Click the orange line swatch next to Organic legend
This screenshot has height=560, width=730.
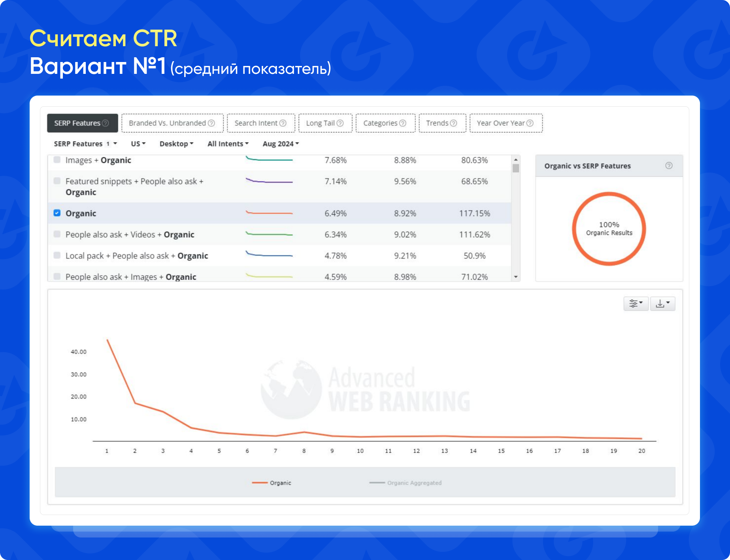click(x=259, y=482)
